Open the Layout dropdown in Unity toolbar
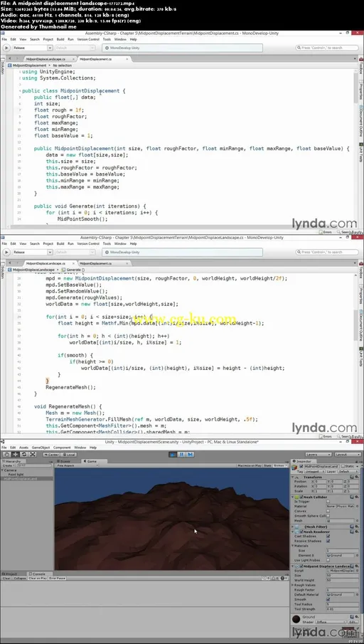The image size is (364, 644). tap(348, 455)
